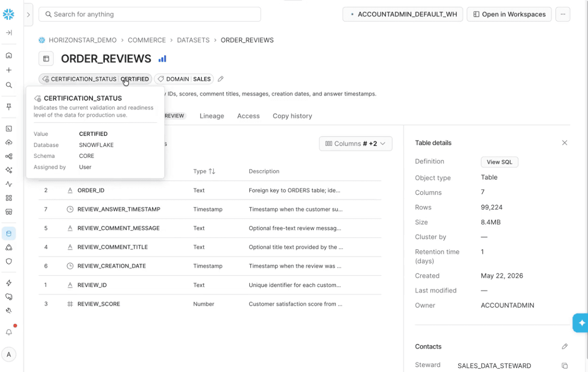Open the blue sparkle assistant button
The height and width of the screenshot is (372, 588).
[x=581, y=323]
